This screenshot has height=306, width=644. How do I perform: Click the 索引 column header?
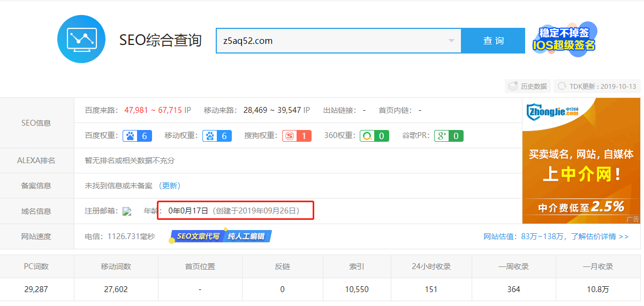[x=357, y=266]
